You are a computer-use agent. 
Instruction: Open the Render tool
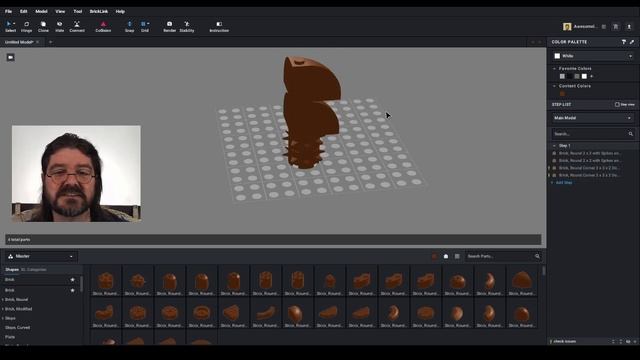[x=169, y=27]
